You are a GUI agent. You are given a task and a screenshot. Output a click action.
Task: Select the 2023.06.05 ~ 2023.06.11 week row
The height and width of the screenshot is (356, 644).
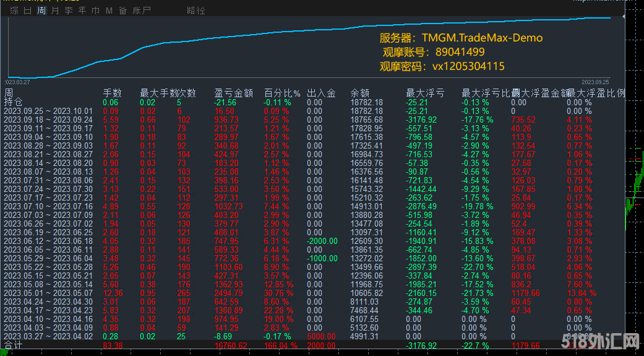pos(298,250)
